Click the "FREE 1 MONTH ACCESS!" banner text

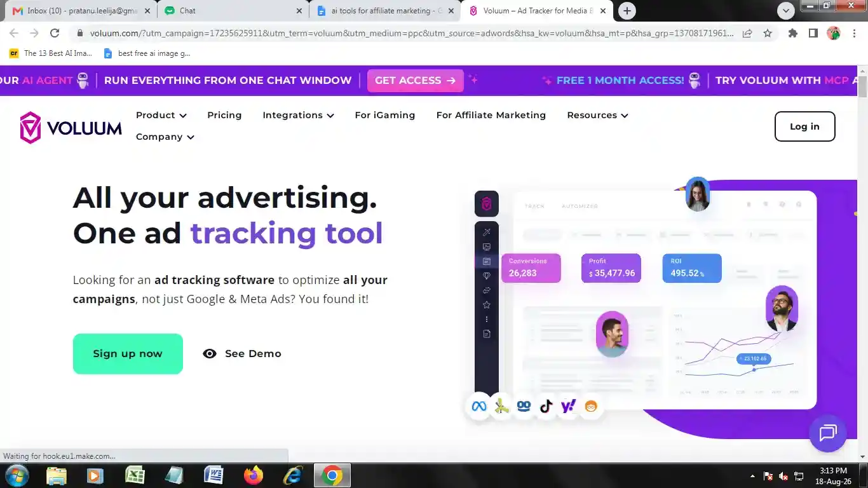[620, 81]
